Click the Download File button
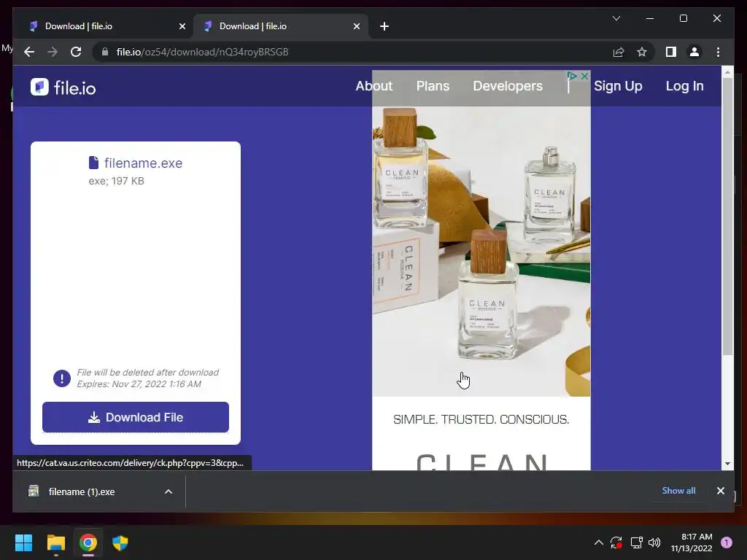 click(135, 417)
